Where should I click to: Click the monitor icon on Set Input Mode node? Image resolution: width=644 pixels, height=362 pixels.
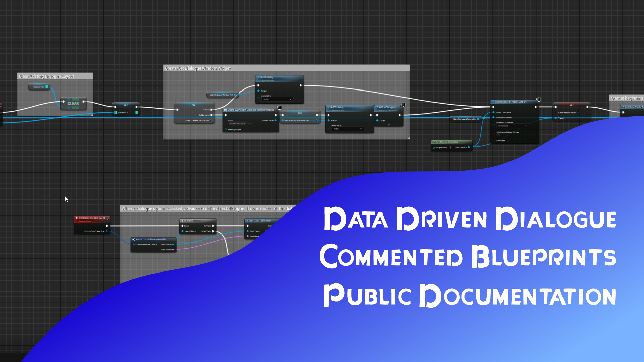[x=538, y=100]
